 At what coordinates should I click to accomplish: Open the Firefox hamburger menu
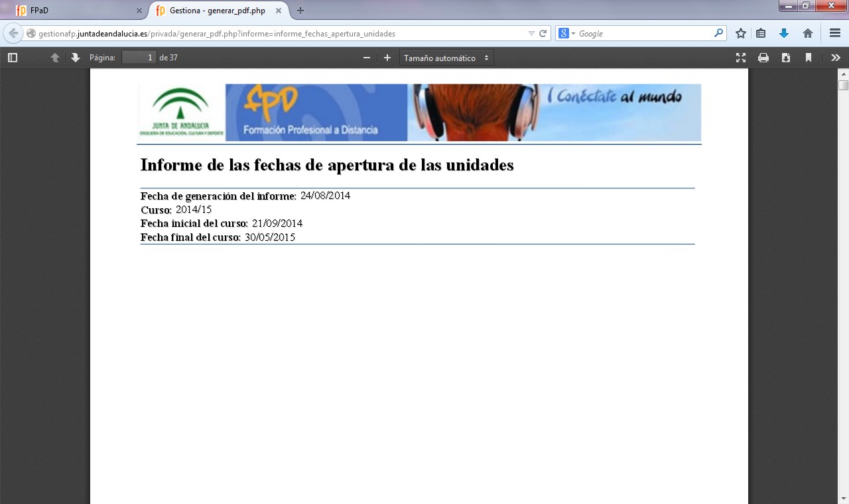coord(835,34)
